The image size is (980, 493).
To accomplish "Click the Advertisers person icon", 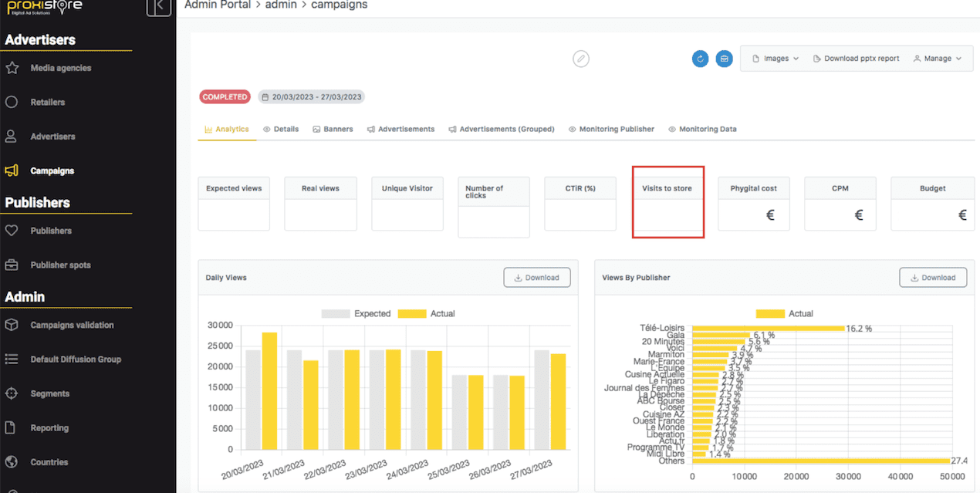I will tap(12, 137).
